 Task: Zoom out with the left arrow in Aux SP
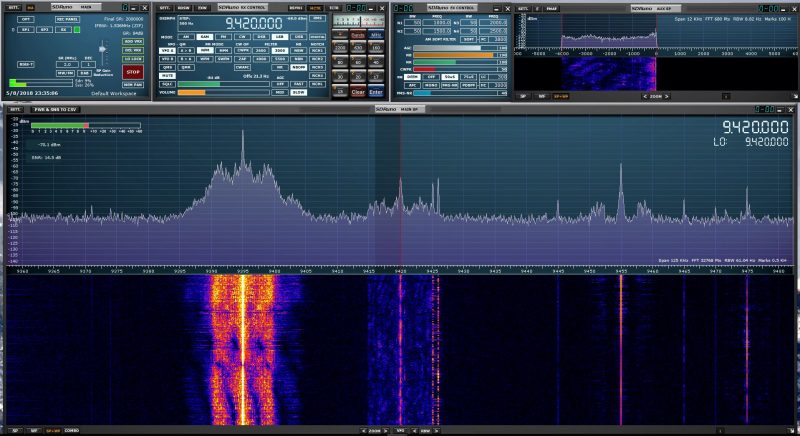tap(645, 96)
